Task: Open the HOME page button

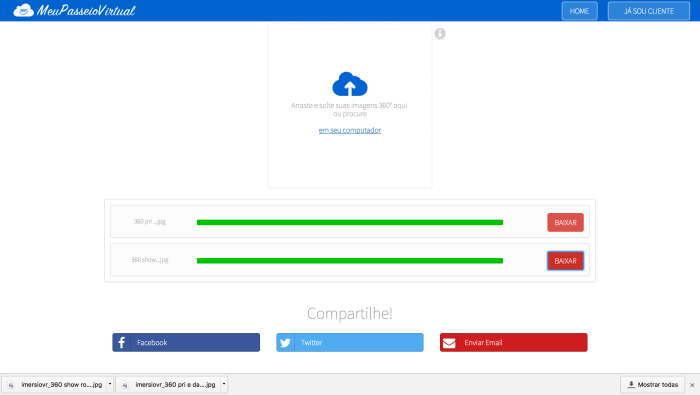Action: (579, 11)
